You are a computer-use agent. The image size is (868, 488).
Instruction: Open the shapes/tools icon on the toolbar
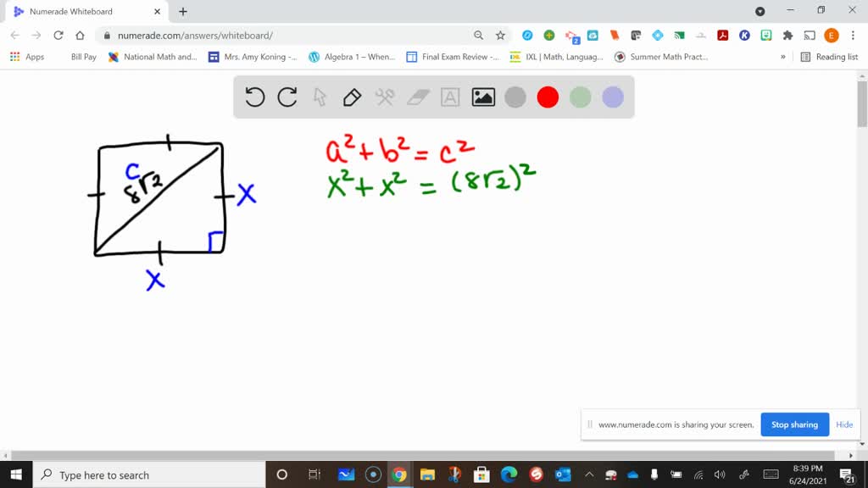point(383,97)
